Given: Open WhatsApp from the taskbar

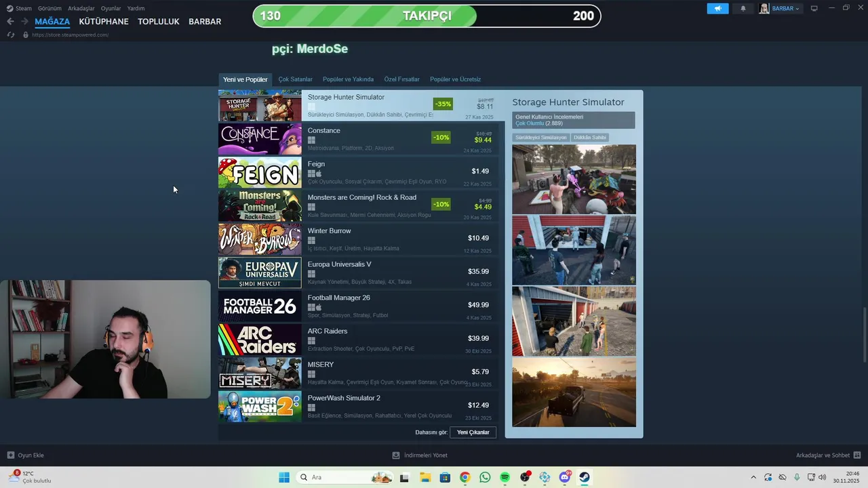Looking at the screenshot, I should (x=485, y=477).
